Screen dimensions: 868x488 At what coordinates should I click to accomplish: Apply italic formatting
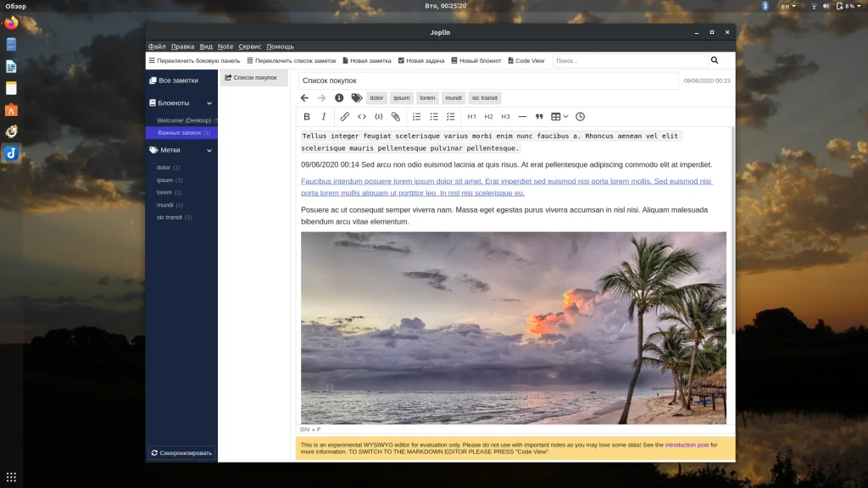pos(323,117)
